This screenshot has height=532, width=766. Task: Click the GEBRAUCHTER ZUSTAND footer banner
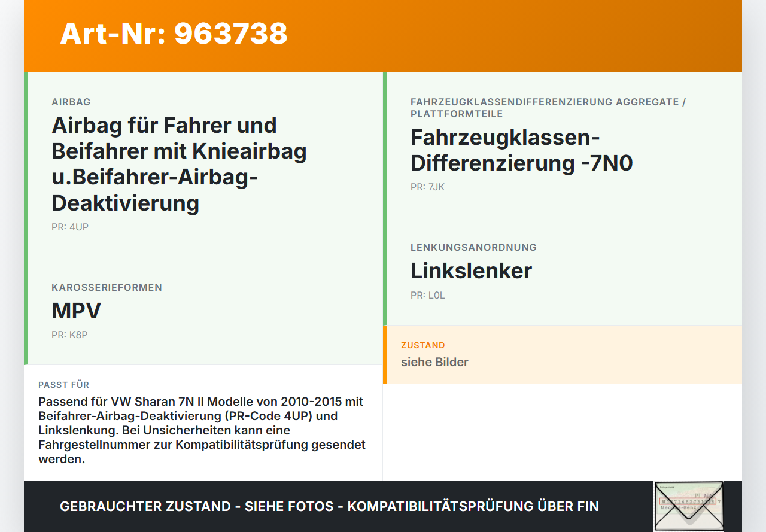coord(329,506)
